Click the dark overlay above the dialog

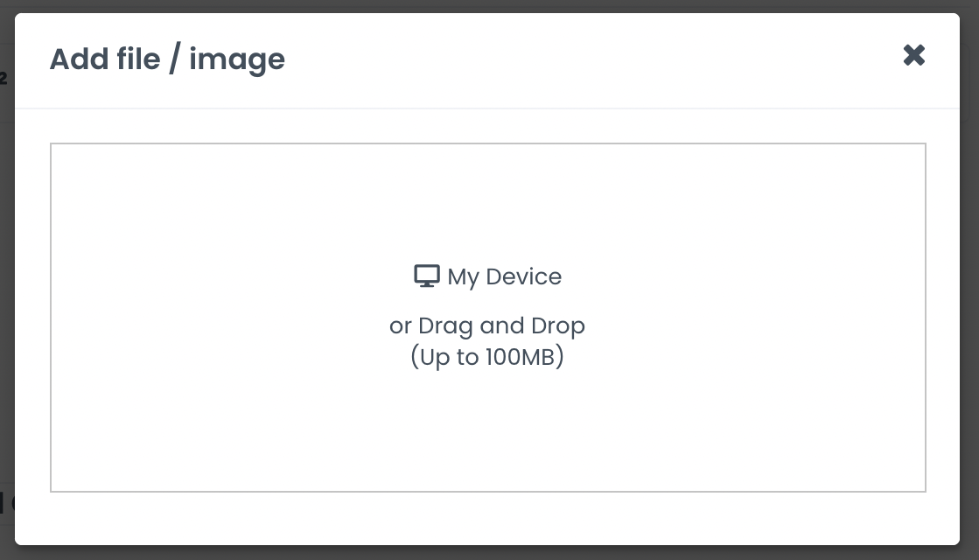tap(490, 5)
